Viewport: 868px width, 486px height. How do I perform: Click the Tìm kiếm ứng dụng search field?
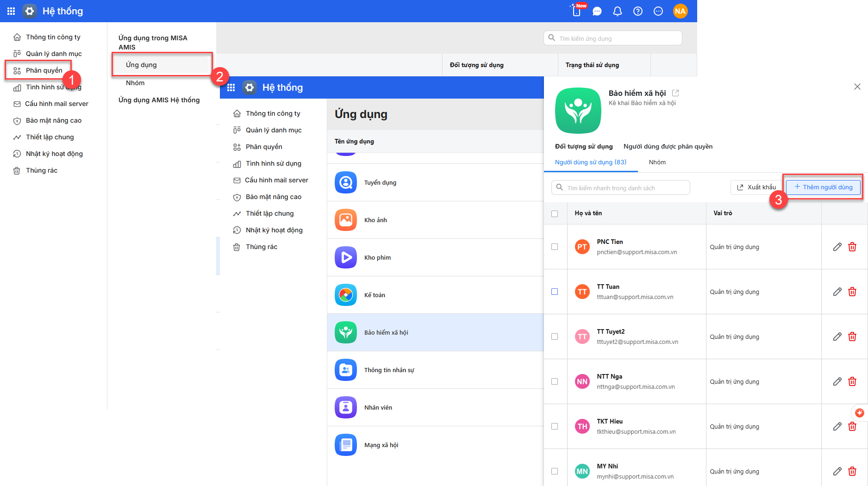coord(612,38)
